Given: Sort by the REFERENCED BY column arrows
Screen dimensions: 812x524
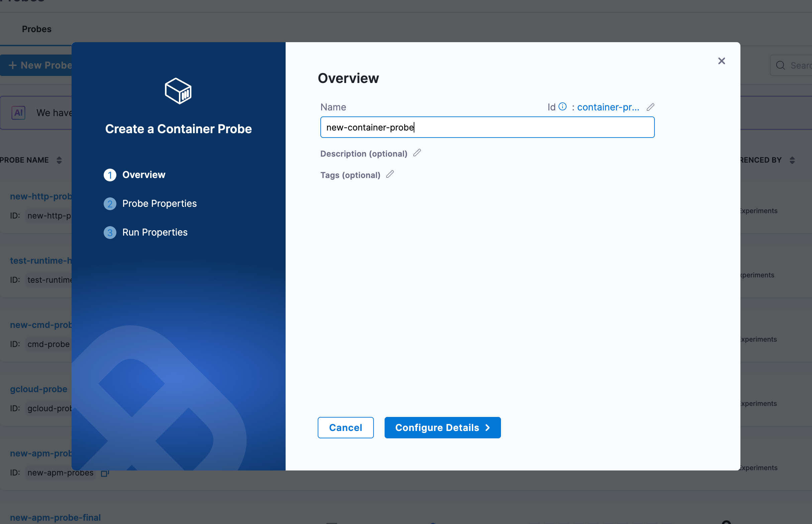Looking at the screenshot, I should [x=792, y=160].
